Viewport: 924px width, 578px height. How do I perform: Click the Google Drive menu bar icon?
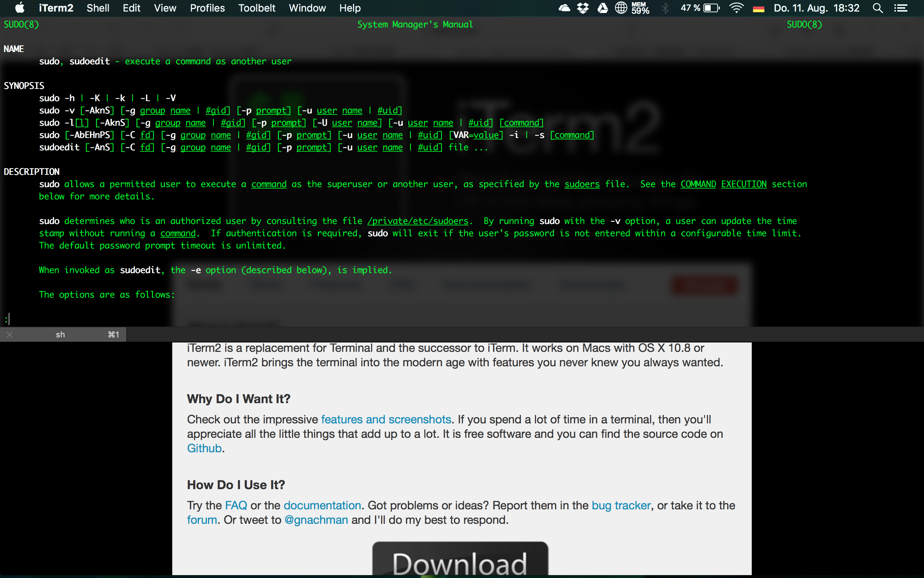(x=602, y=8)
